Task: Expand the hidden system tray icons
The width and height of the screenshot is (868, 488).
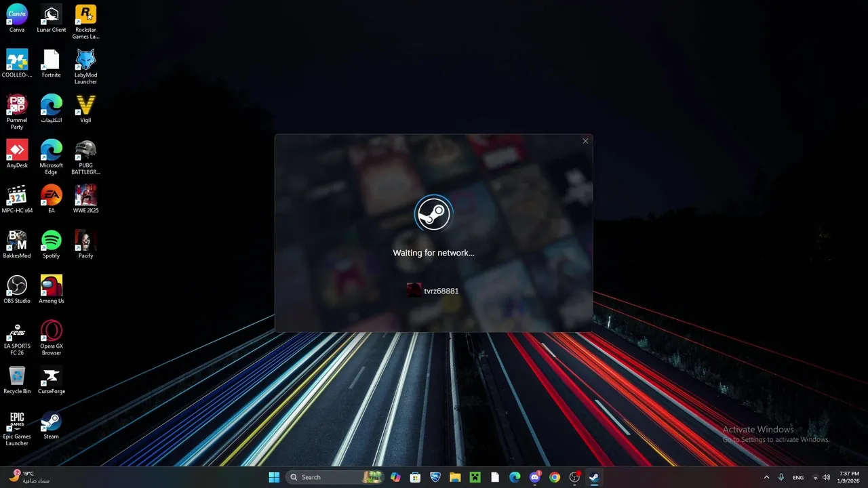Action: [767, 477]
